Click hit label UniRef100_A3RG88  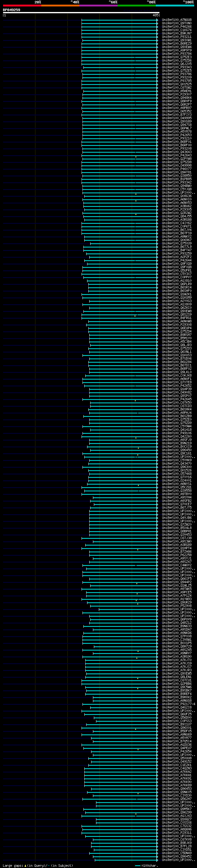pyautogui.click(x=177, y=220)
